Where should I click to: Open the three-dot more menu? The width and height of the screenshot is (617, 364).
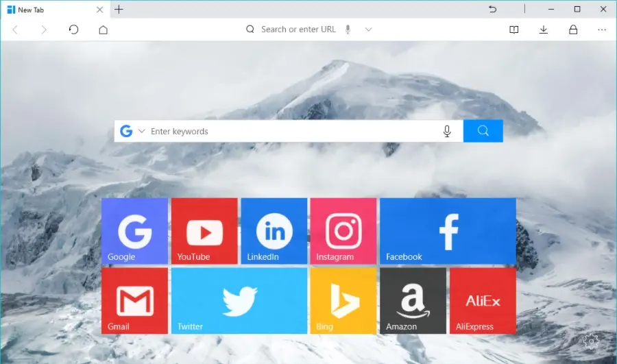pyautogui.click(x=602, y=29)
